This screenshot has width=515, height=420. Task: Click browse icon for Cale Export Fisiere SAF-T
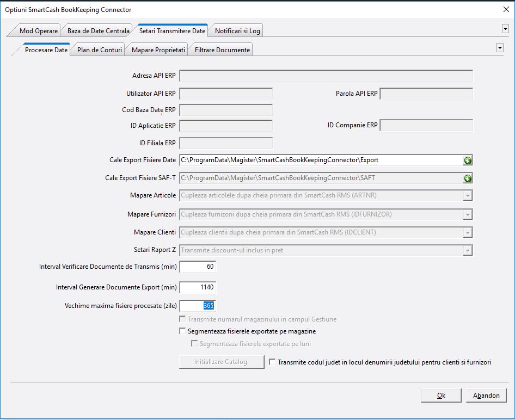(x=468, y=178)
